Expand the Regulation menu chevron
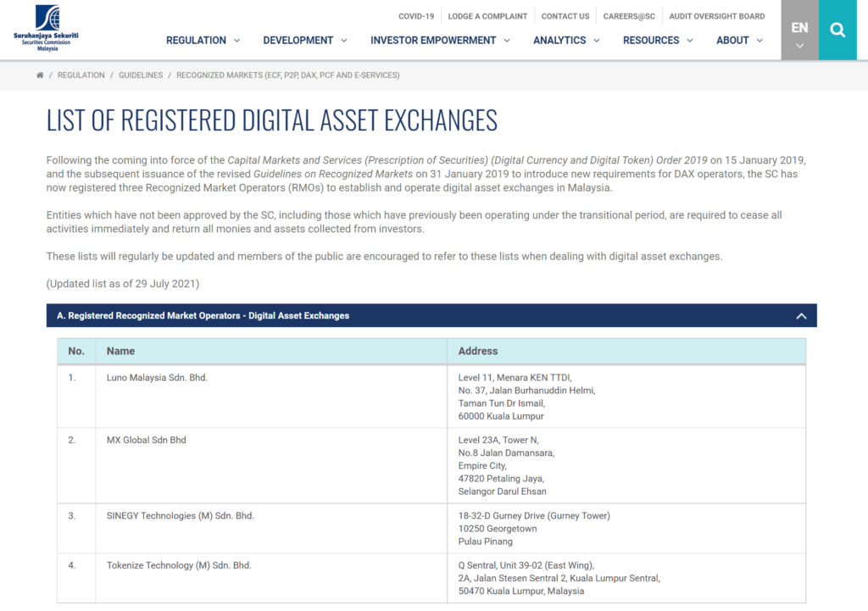 (x=237, y=41)
